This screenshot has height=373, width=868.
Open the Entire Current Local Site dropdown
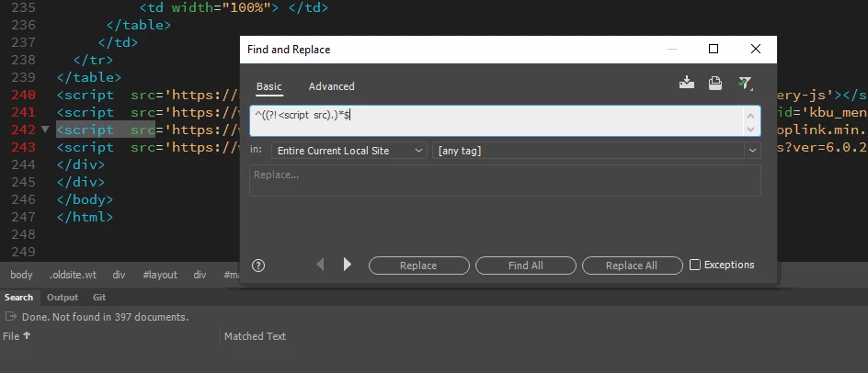(x=349, y=151)
